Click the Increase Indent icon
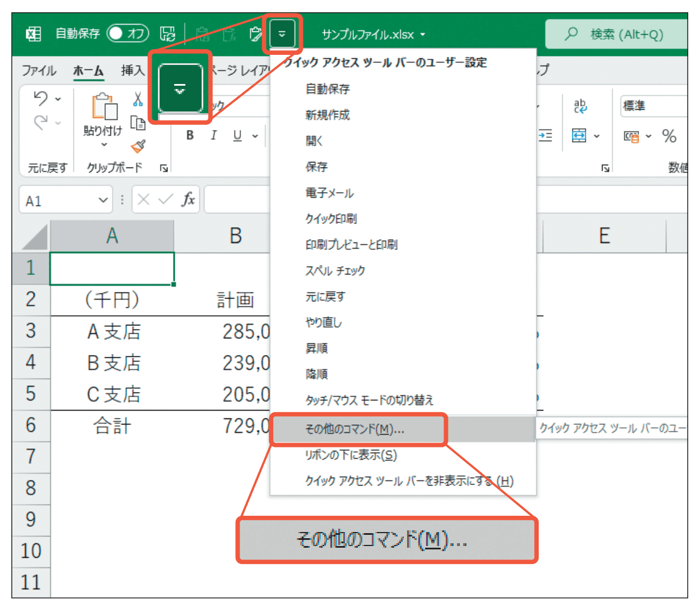The height and width of the screenshot is (611, 700). pyautogui.click(x=545, y=135)
